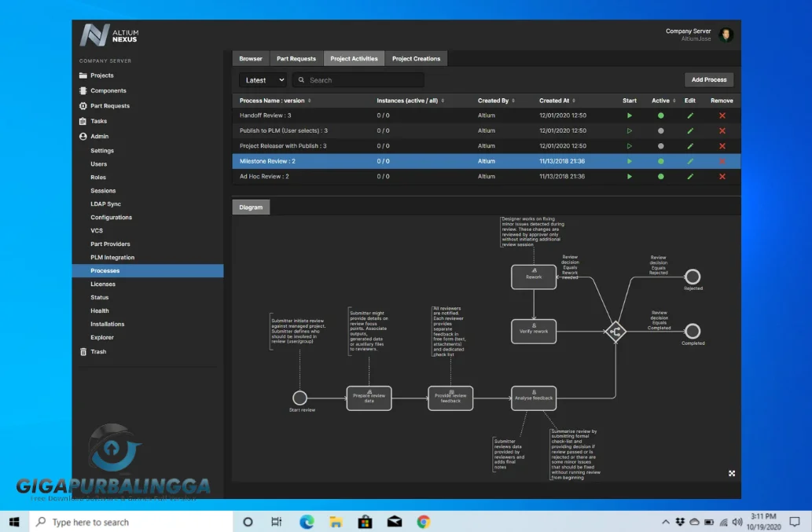The width and height of the screenshot is (812, 532).
Task: Start the Milestone Review process
Action: click(629, 161)
